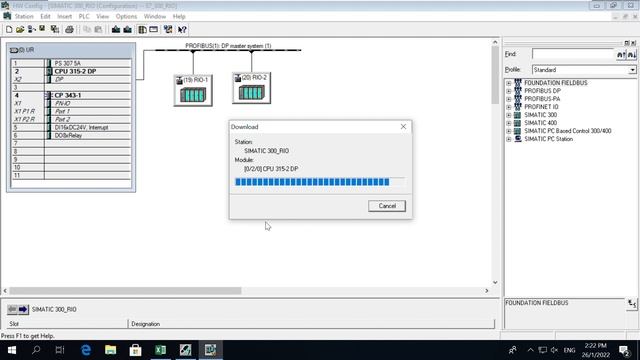Open the Profile dropdown showing Standard
The image size is (640, 360).
pyautogui.click(x=632, y=70)
